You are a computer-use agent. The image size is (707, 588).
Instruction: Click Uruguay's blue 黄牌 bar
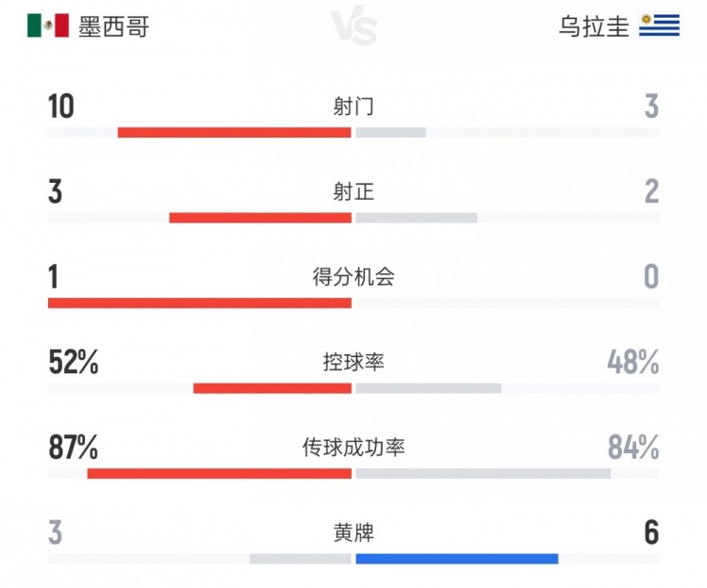(x=457, y=559)
